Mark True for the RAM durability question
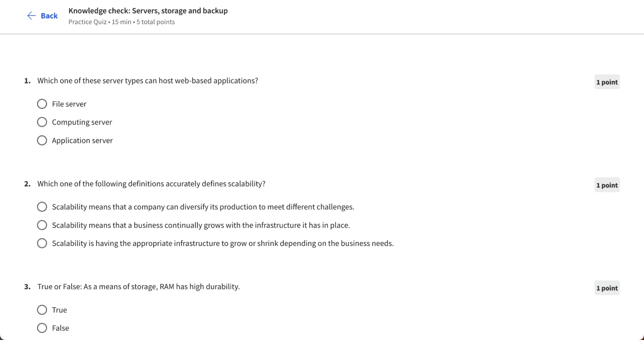 point(42,309)
